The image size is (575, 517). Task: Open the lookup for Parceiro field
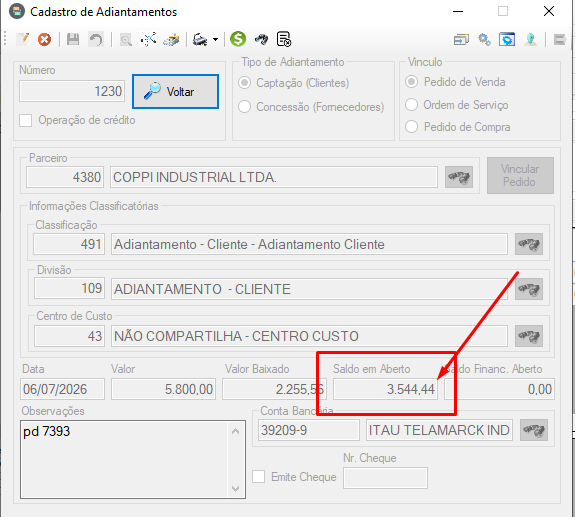pos(459,177)
